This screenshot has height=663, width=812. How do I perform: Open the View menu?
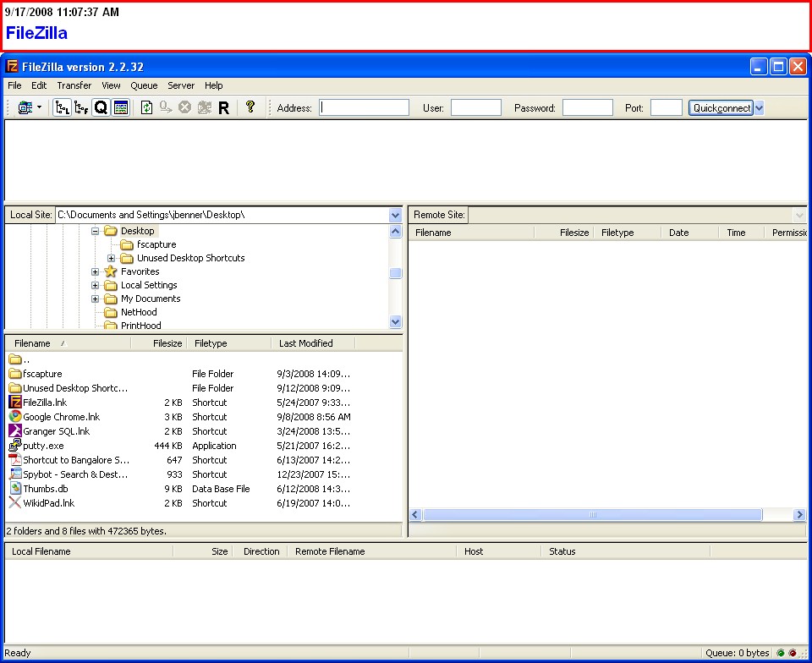(x=111, y=85)
